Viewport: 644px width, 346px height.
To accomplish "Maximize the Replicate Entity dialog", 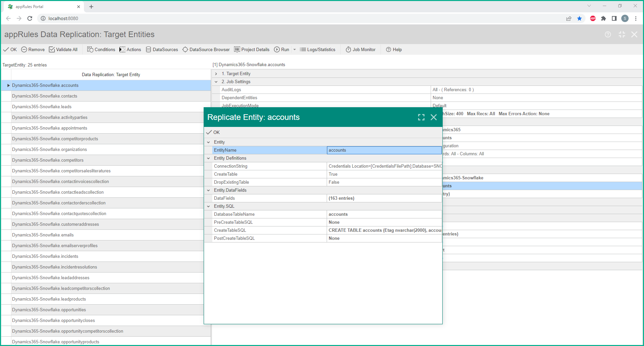I will (x=421, y=117).
